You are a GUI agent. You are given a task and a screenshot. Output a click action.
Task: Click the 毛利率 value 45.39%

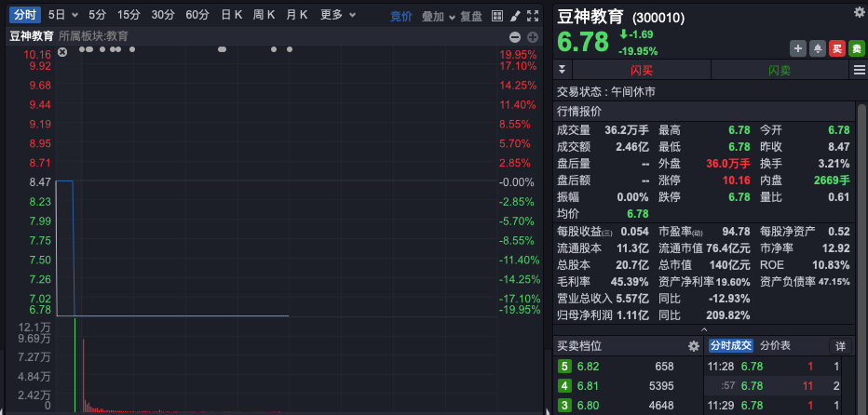pyautogui.click(x=630, y=282)
